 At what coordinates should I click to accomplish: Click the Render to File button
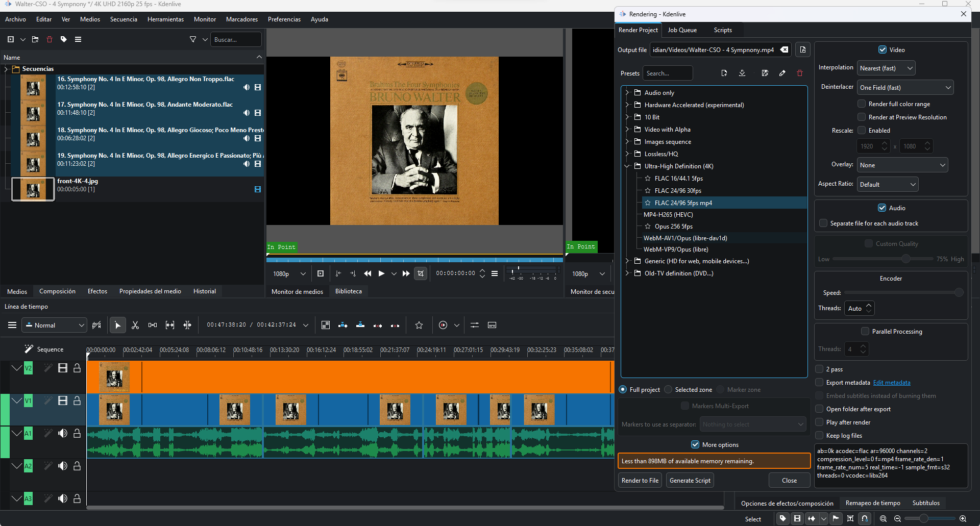coord(640,480)
